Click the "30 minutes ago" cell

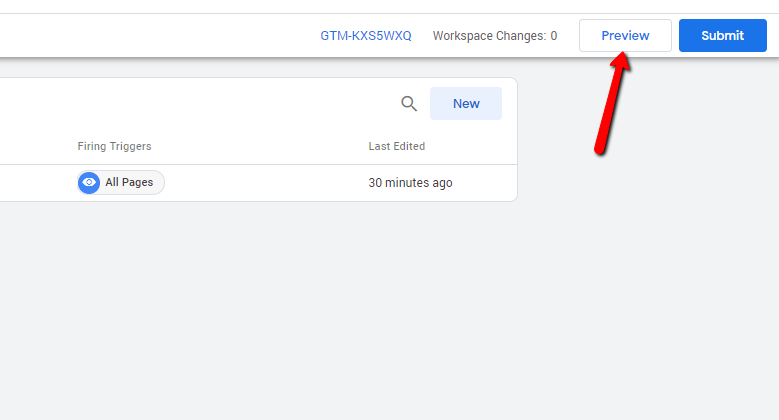click(x=410, y=183)
